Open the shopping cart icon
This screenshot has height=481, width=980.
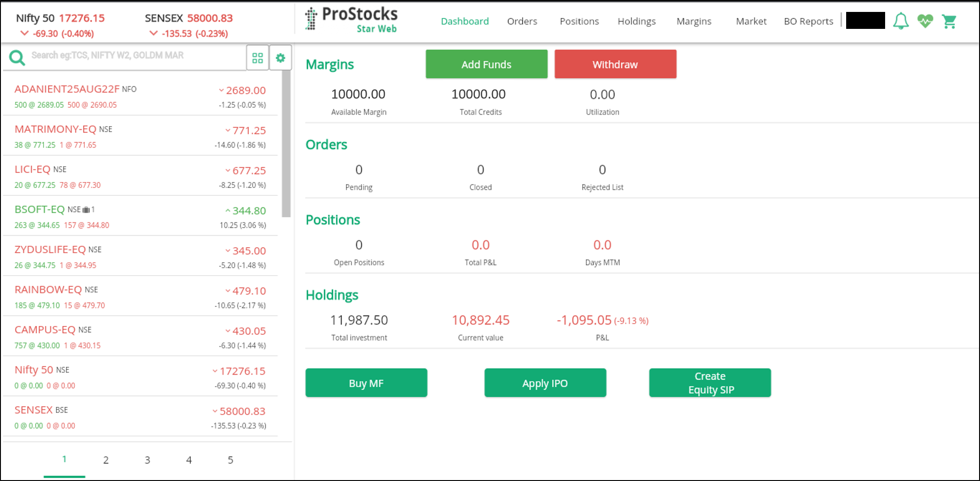click(x=949, y=21)
